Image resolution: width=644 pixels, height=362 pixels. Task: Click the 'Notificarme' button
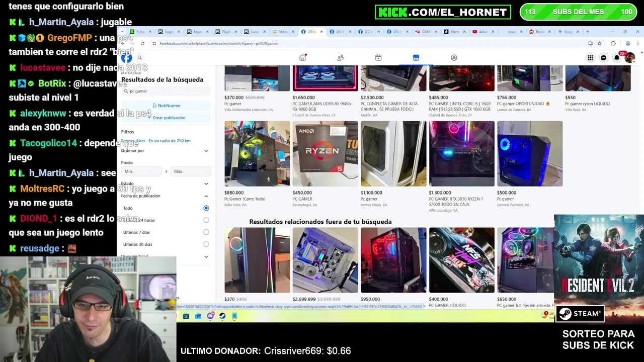tap(166, 106)
